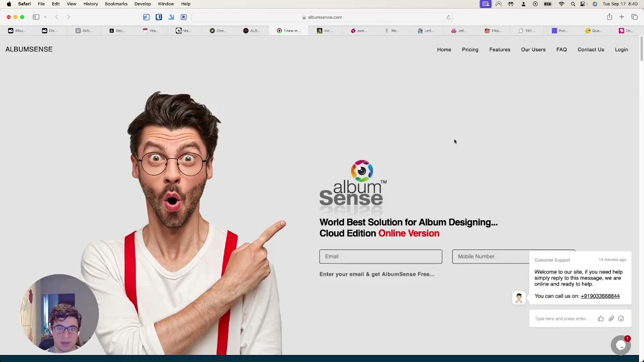
Task: Reload the page with refresh icon
Action: (448, 17)
